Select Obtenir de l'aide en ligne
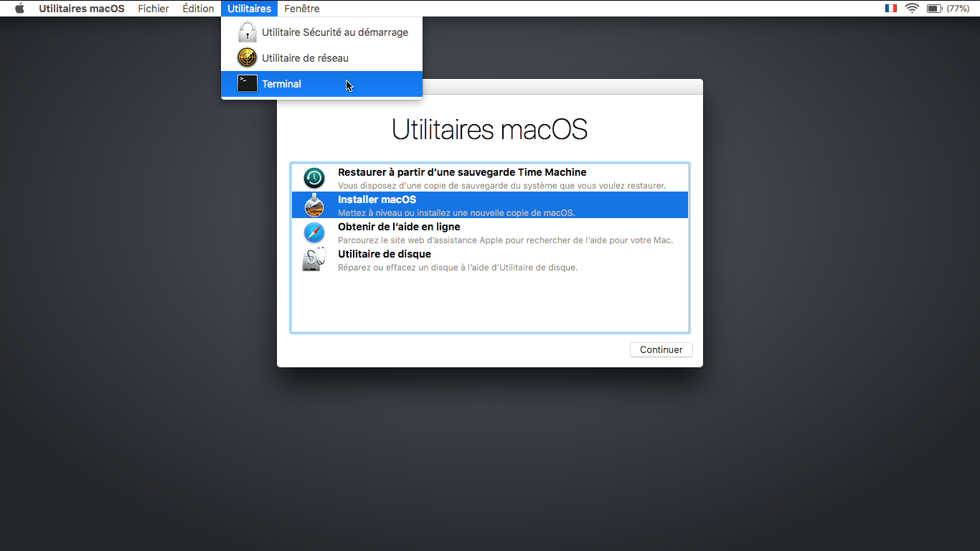This screenshot has height=551, width=980. click(490, 232)
